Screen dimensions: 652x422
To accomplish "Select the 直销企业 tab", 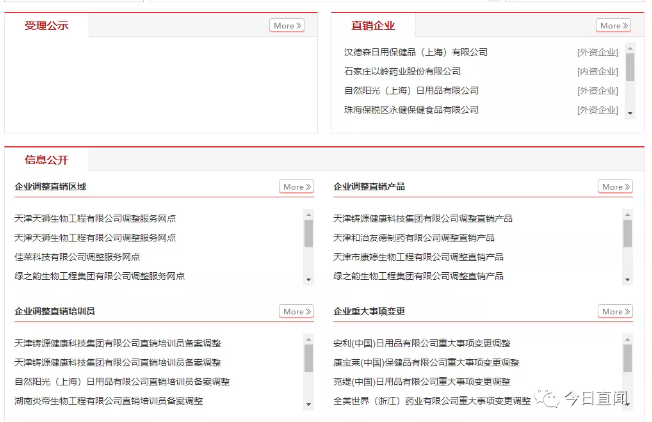I will coord(373,25).
